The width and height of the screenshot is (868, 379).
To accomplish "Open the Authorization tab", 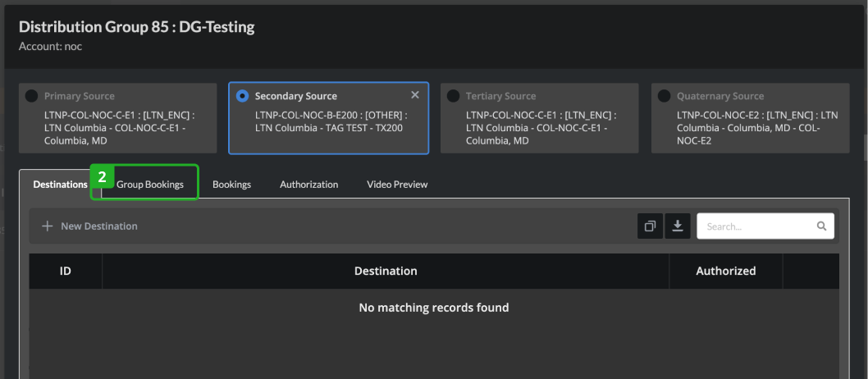I will (x=309, y=185).
